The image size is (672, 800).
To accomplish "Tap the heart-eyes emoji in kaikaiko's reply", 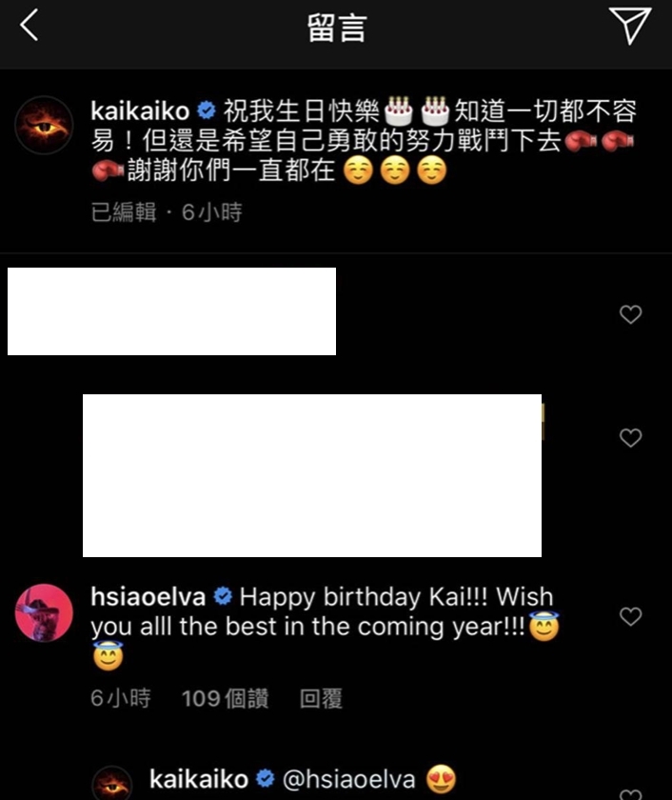I will coord(441,780).
